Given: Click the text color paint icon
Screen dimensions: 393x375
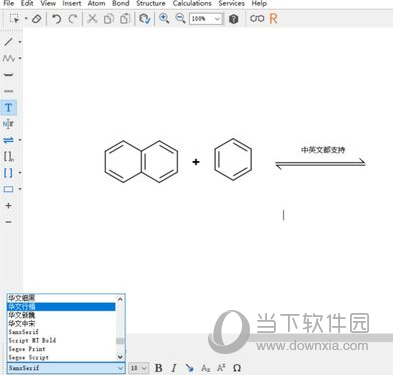Looking at the screenshot, I should click(190, 368).
